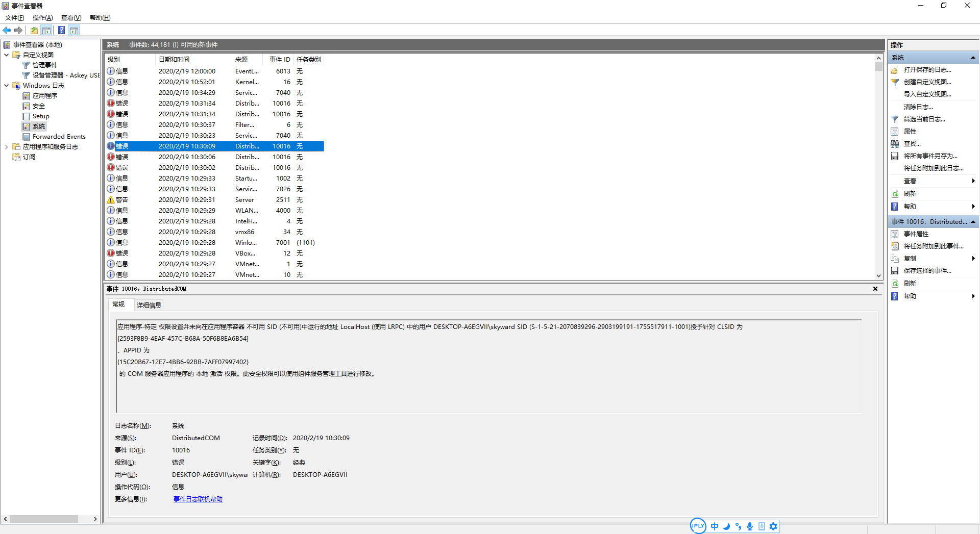This screenshot has width=980, height=534.
Task: Open 文件 menu
Action: tap(14, 18)
